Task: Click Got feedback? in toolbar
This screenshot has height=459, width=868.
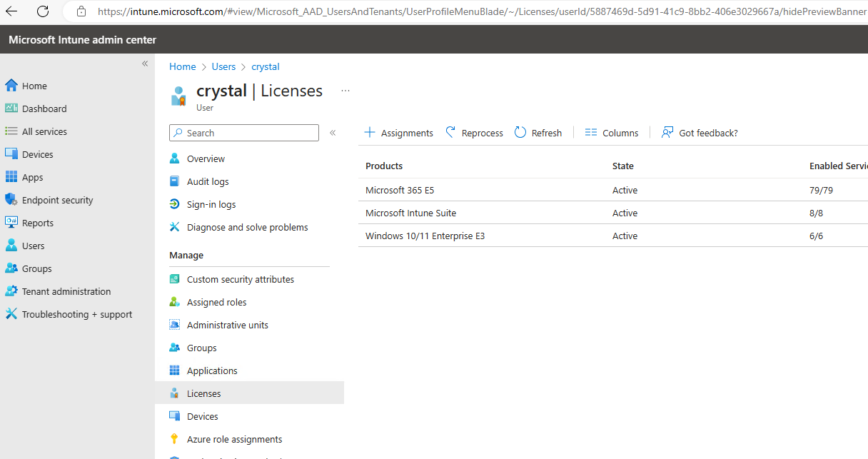Action: (x=700, y=133)
